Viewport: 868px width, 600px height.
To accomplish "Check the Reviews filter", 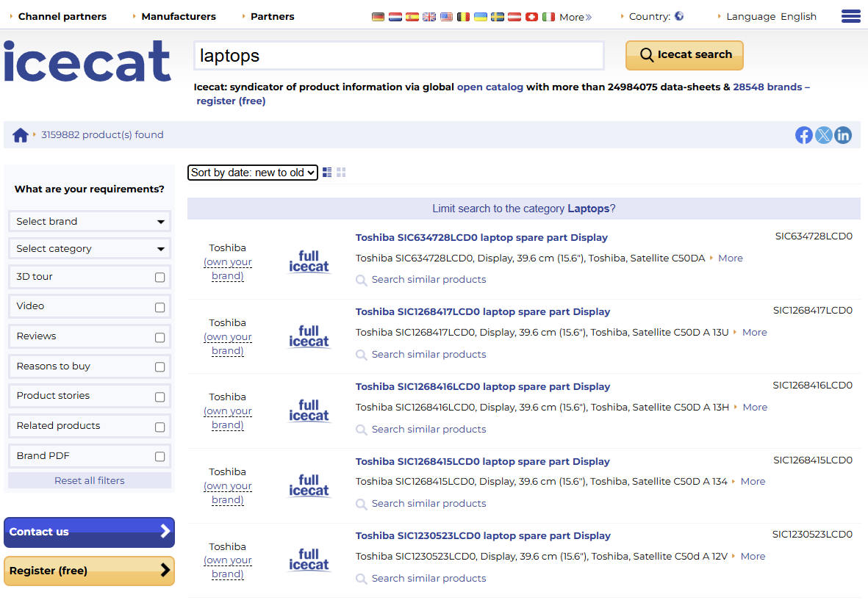I will pyautogui.click(x=159, y=338).
